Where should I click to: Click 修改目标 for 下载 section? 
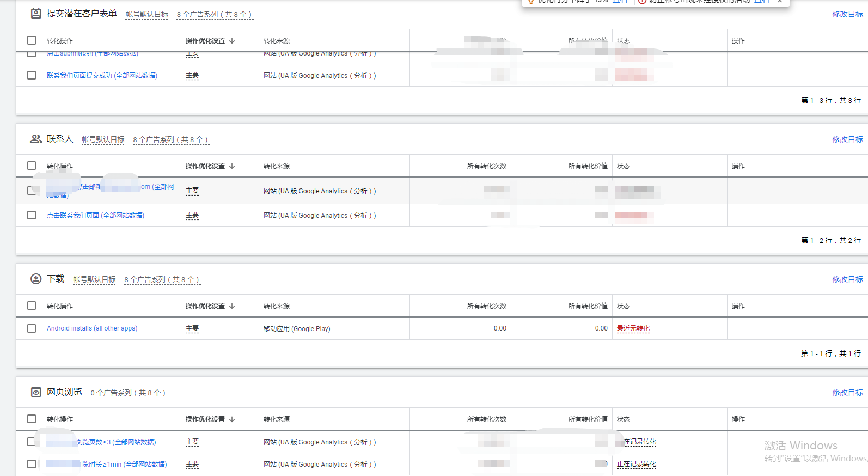(x=847, y=279)
